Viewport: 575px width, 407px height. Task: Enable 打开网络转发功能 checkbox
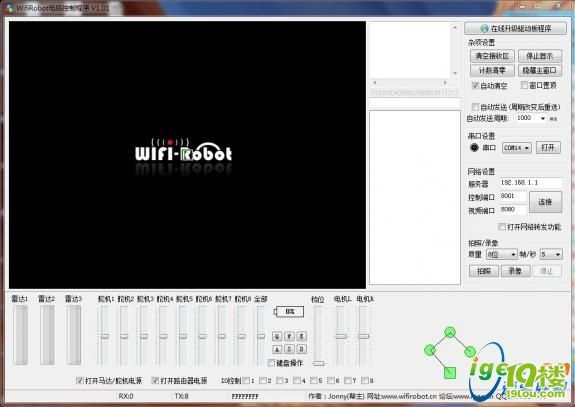tap(502, 227)
